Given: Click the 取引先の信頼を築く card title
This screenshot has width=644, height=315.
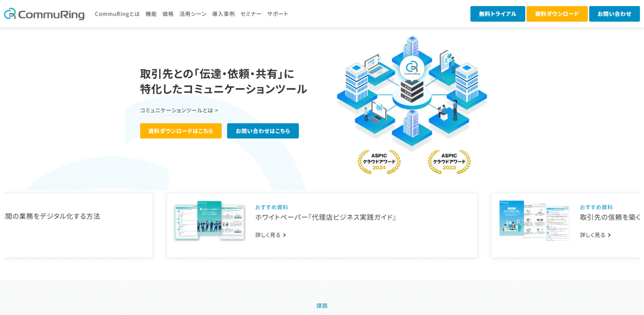Looking at the screenshot, I should (x=610, y=217).
